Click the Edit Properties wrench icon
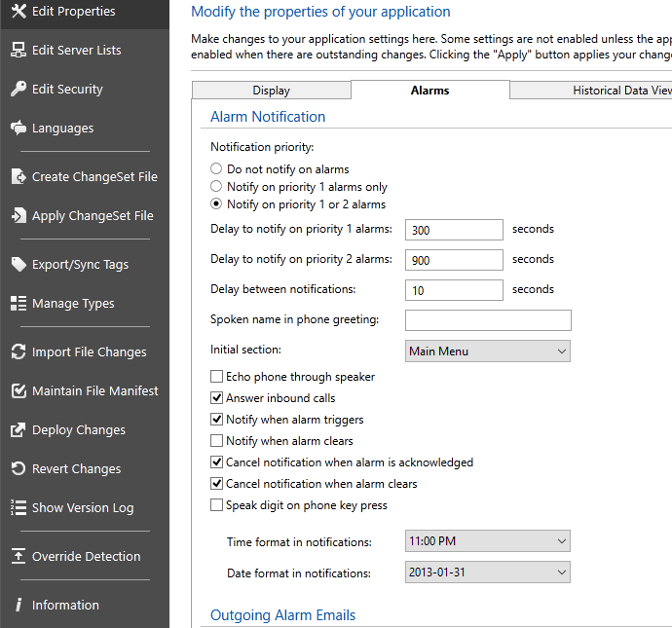 click(x=18, y=12)
